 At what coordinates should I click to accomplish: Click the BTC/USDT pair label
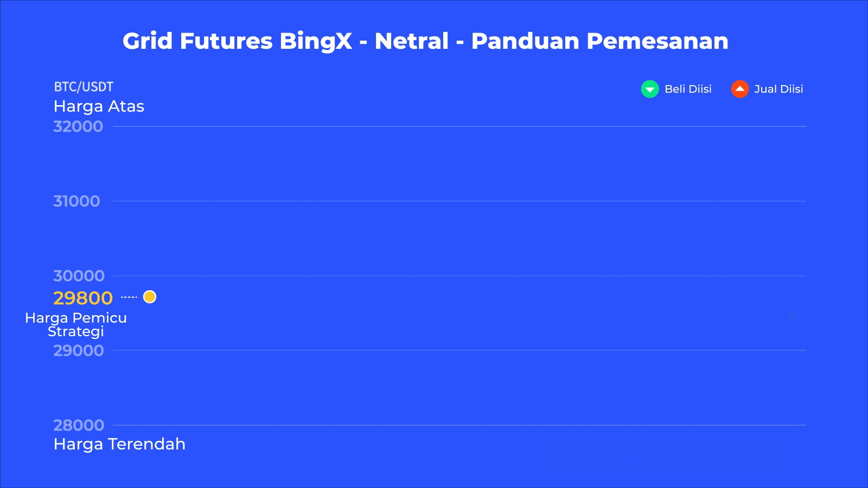84,87
